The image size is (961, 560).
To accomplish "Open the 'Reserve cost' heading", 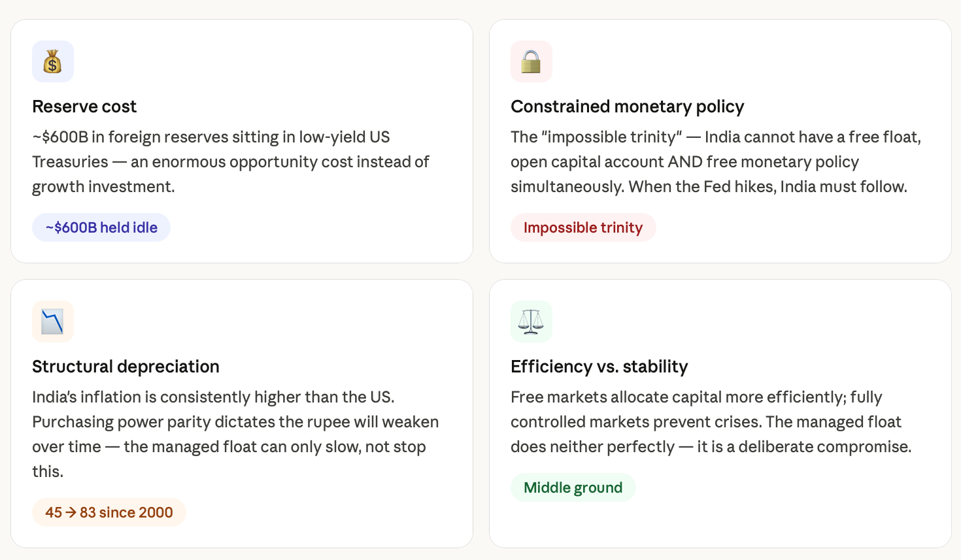I will [x=84, y=107].
